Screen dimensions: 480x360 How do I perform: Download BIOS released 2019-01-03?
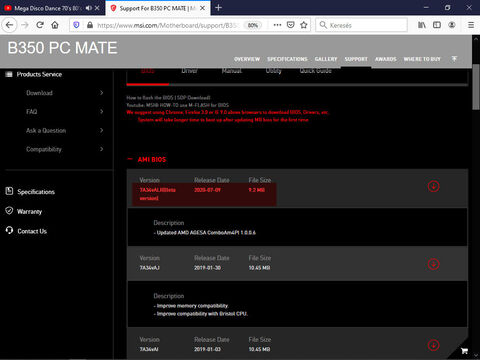[x=433, y=345]
